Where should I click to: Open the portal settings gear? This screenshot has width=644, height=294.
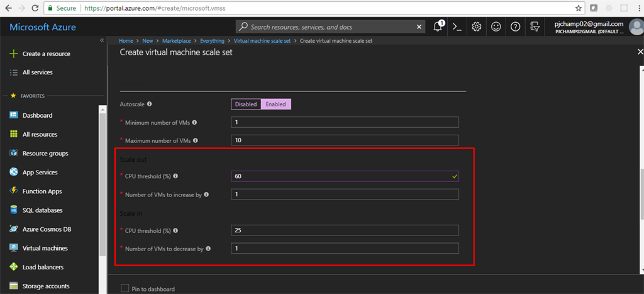tap(477, 26)
